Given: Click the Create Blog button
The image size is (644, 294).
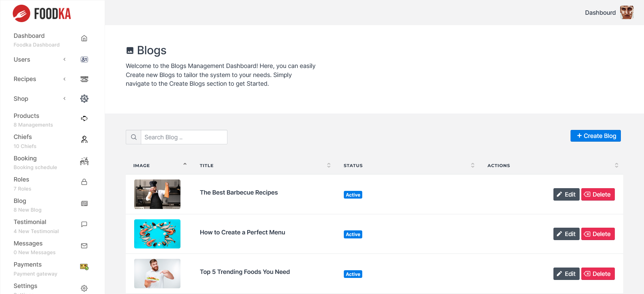Looking at the screenshot, I should pos(595,136).
